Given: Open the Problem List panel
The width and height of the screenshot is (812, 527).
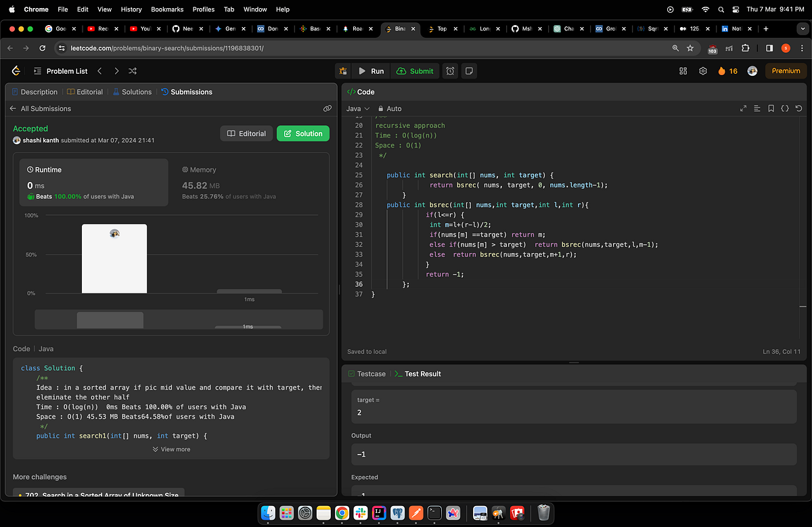Looking at the screenshot, I should click(60, 71).
